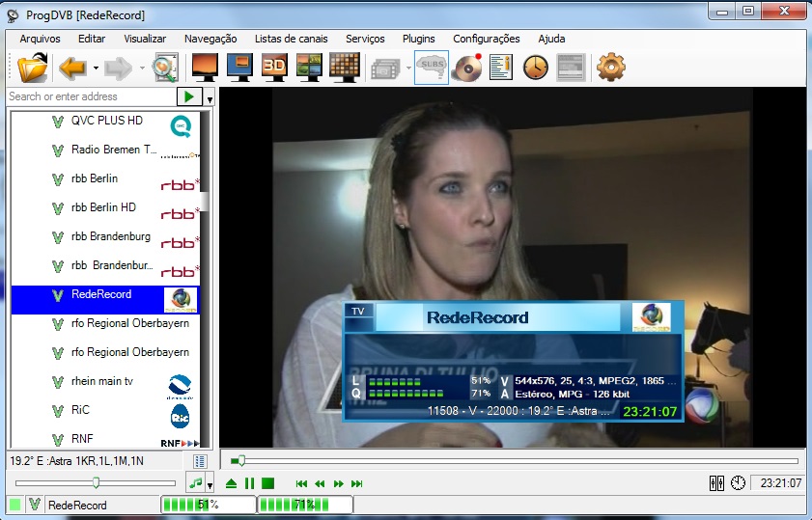The height and width of the screenshot is (520, 812).
Task: Select RNF channel in list
Action: 105,439
